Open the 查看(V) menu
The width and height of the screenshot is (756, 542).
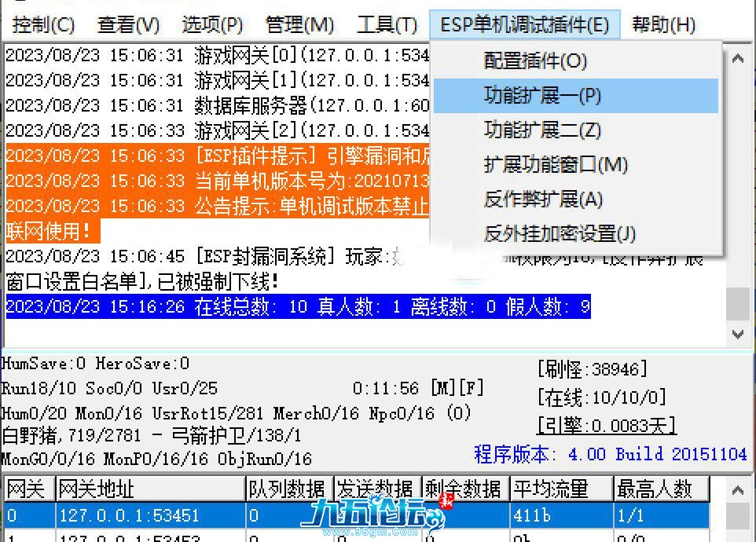point(128,24)
